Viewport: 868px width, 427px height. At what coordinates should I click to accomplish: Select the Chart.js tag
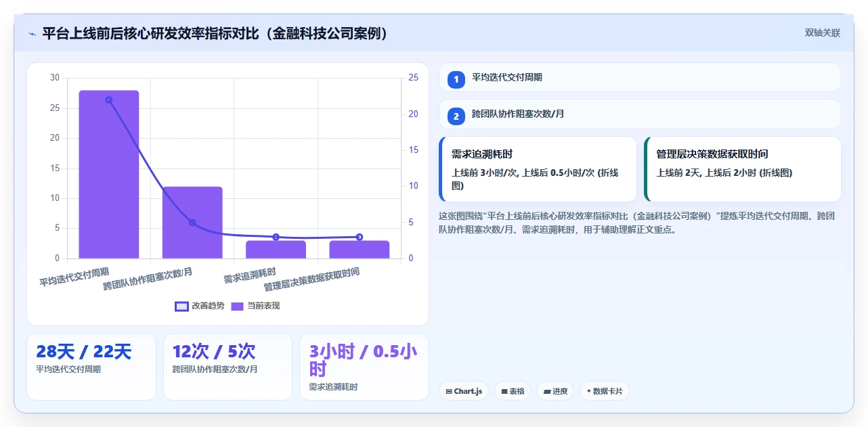464,391
